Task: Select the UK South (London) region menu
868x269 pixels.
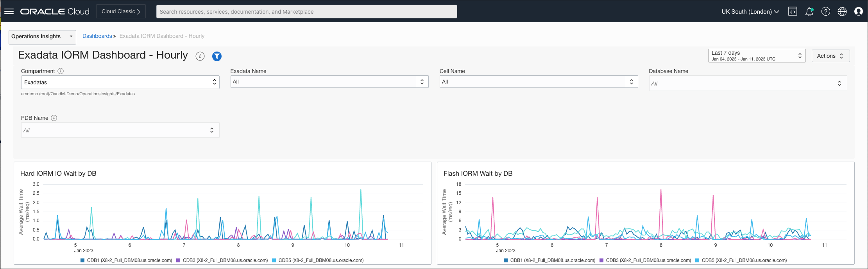Action: [x=750, y=12]
